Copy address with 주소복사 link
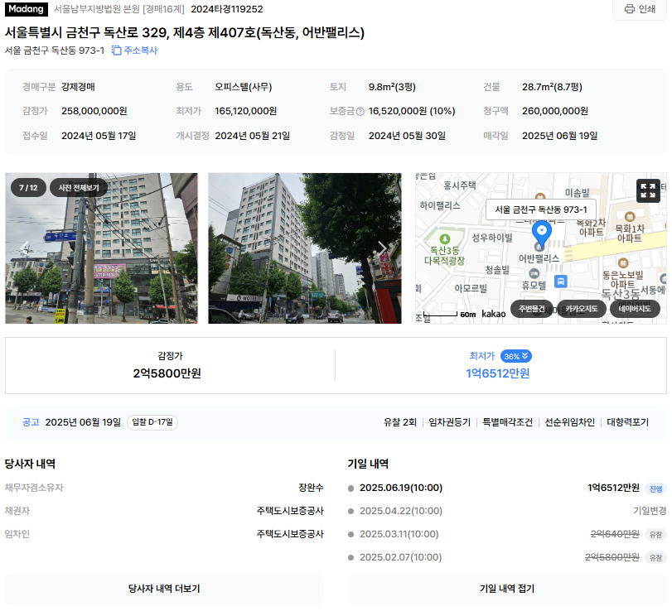This screenshot has width=672, height=616. point(134,51)
